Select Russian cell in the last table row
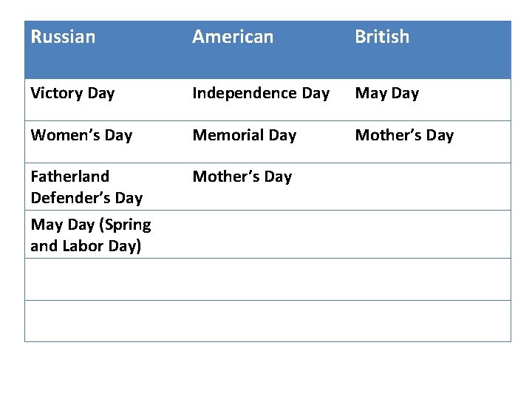Viewport: 532px width, 399px height. point(105,321)
